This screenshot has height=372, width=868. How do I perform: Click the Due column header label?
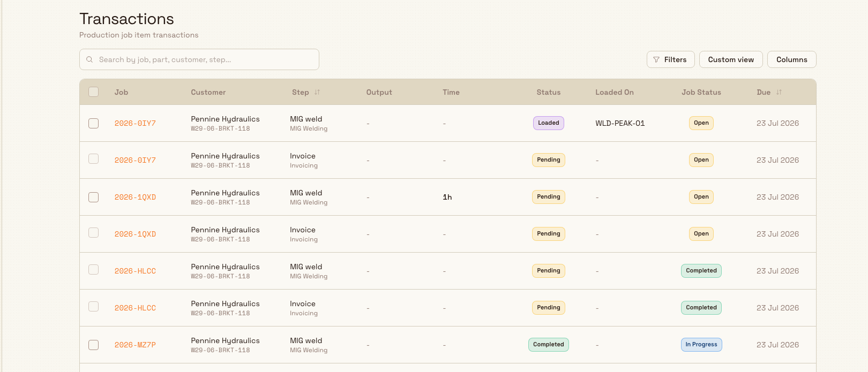764,92
